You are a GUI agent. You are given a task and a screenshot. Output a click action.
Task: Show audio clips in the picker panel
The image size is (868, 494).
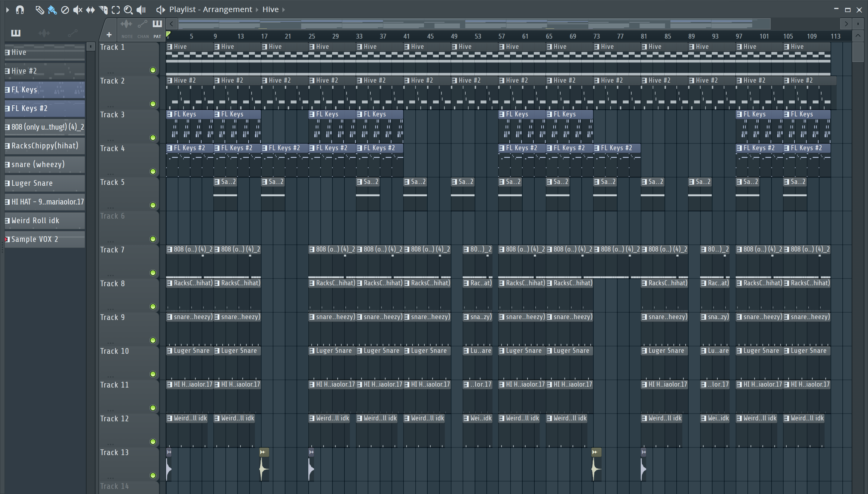coord(44,33)
